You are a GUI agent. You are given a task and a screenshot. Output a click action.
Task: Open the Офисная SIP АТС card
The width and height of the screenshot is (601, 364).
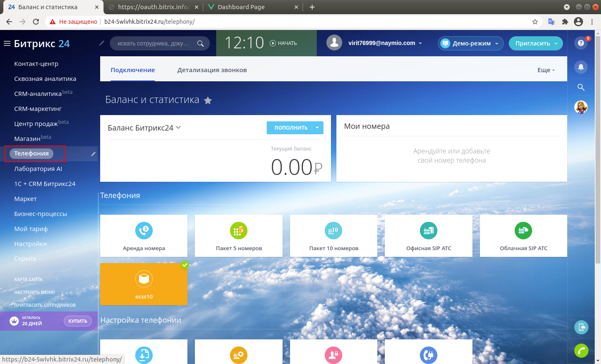pos(429,236)
